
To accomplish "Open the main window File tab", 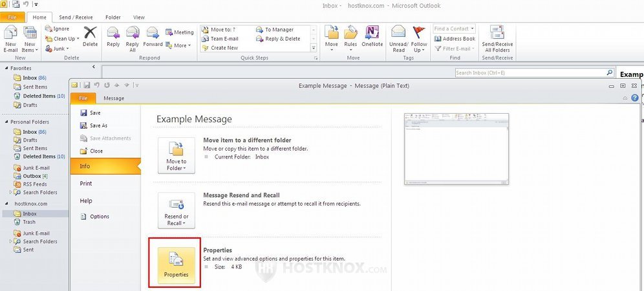I will [x=12, y=17].
